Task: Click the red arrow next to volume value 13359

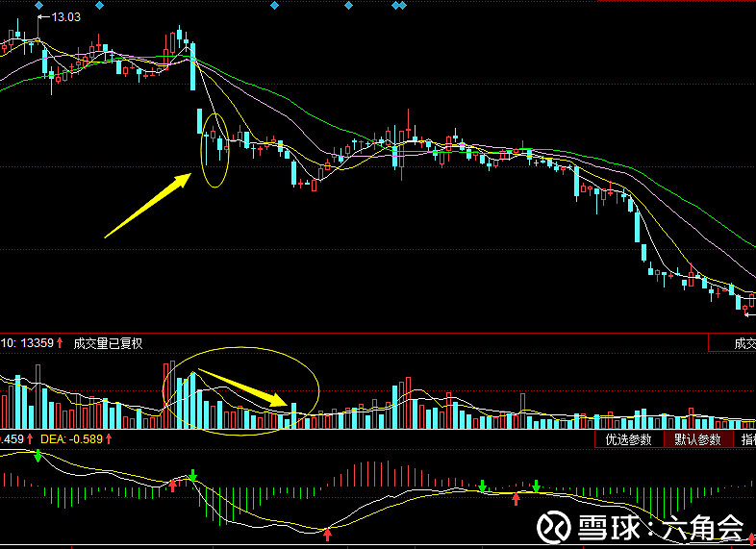Action: tap(60, 342)
